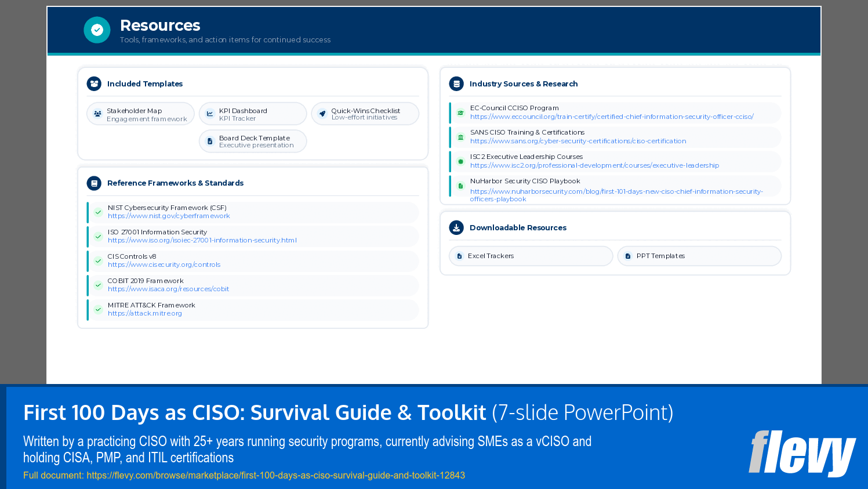Click the Reference Frameworks & Standards heading

(176, 183)
